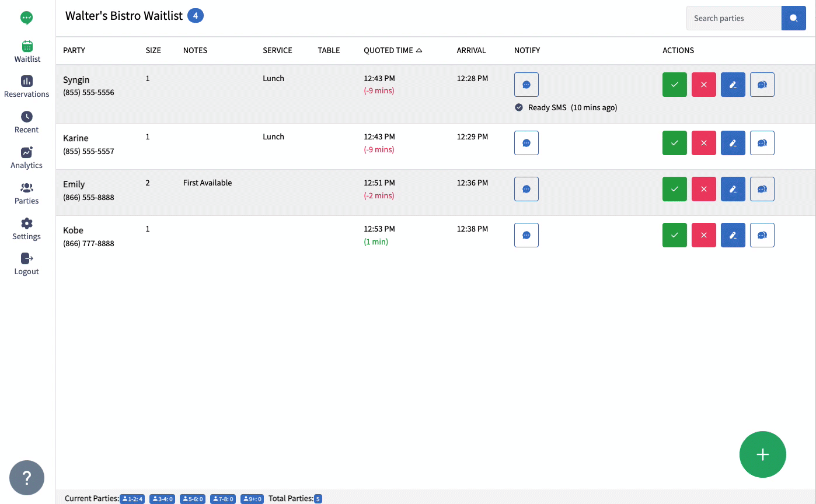The image size is (816, 504).
Task: Open the chat icon in Kobe's actions
Action: pyautogui.click(x=762, y=235)
